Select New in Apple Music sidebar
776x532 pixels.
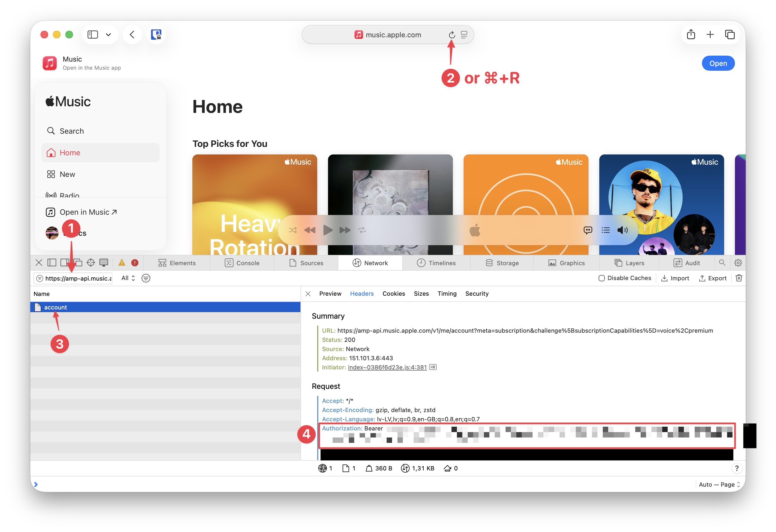tap(100, 174)
